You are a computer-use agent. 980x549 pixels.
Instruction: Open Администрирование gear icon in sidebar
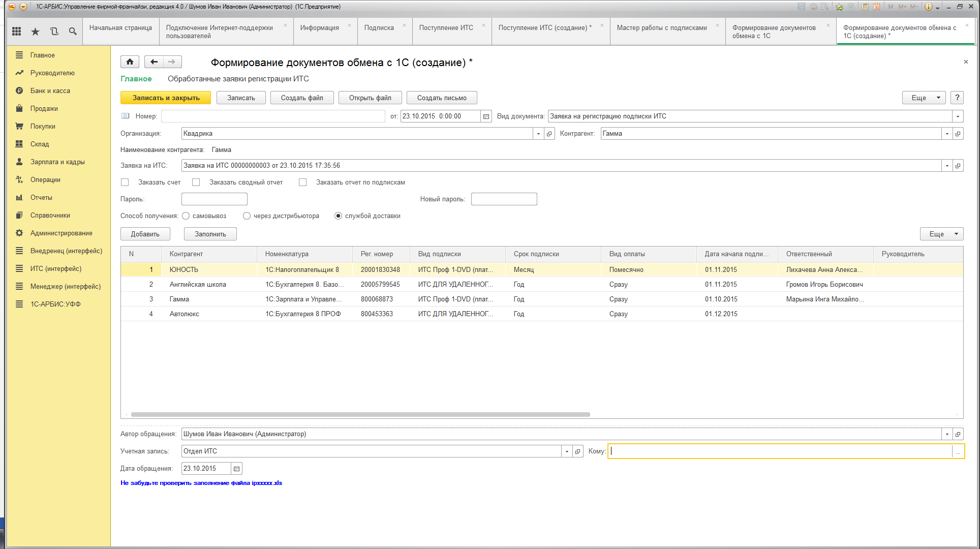pos(19,233)
